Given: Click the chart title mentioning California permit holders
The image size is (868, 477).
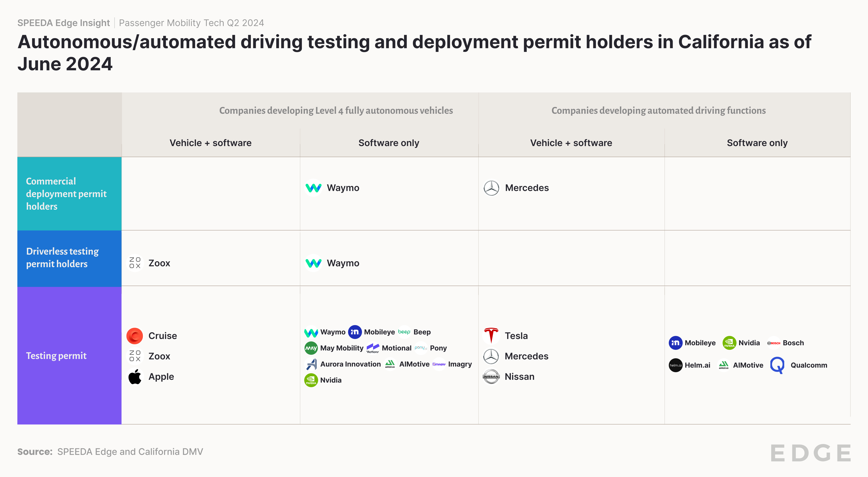Looking at the screenshot, I should 414,53.
